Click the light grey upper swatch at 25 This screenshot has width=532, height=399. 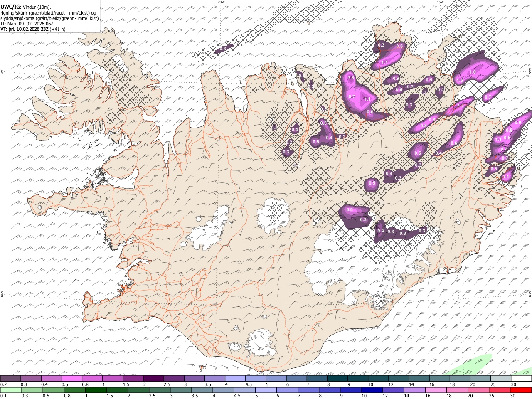coord(501,378)
